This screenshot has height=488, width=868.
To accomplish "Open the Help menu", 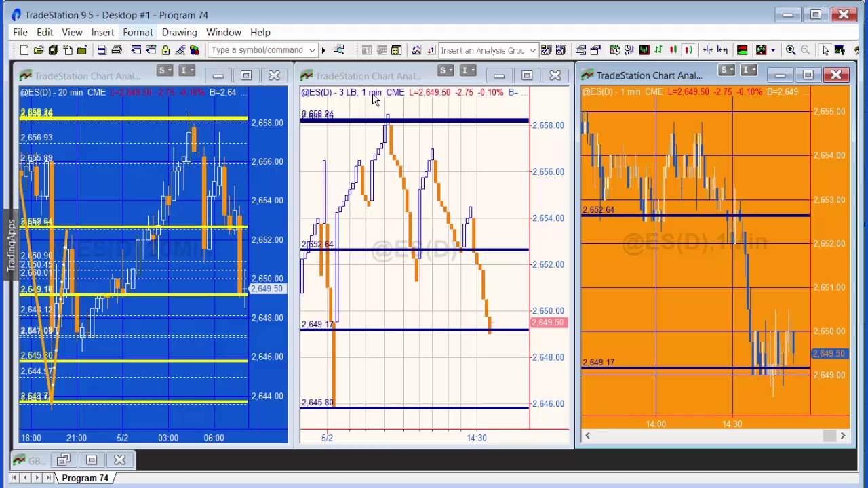I will (x=260, y=32).
